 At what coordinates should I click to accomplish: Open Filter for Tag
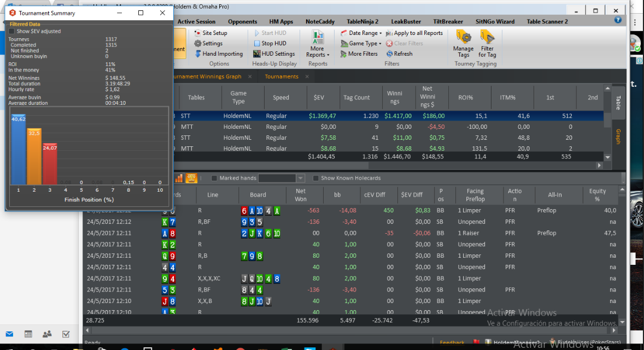pyautogui.click(x=487, y=44)
